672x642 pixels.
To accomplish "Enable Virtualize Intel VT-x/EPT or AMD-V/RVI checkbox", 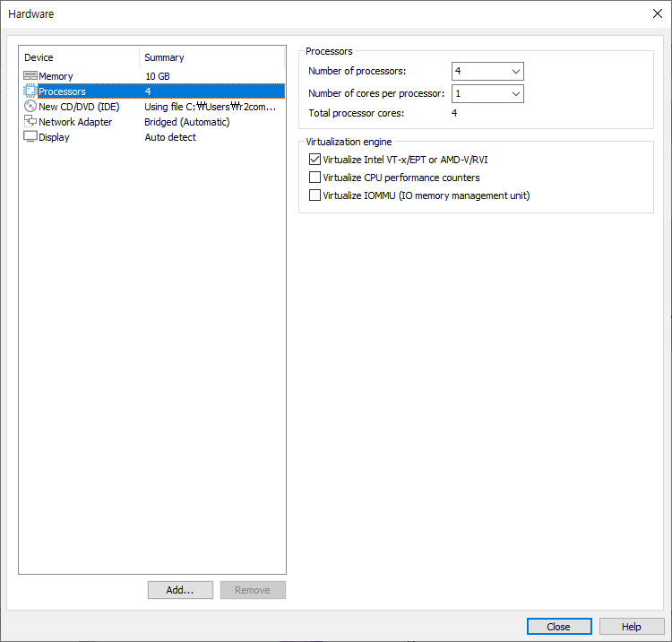I will coord(314,160).
